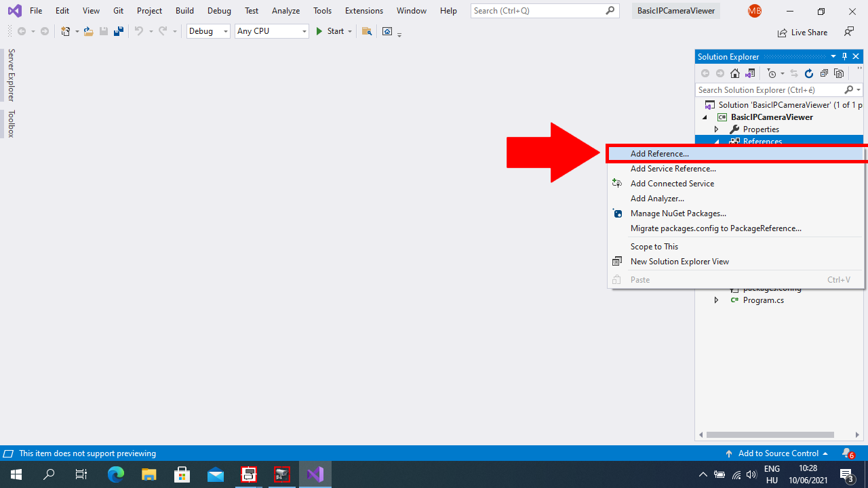The width and height of the screenshot is (868, 488).
Task: Open the Microsoft Store taskbar icon
Action: coord(182,474)
